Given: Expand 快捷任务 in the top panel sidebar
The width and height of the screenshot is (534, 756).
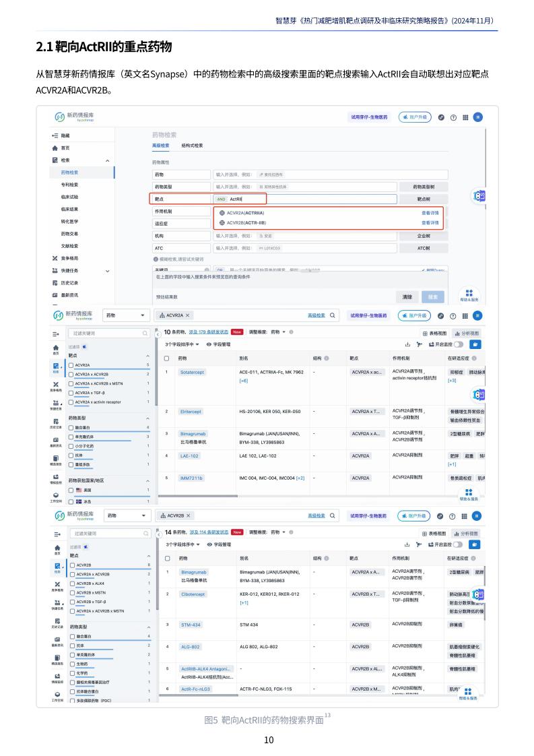Looking at the screenshot, I should [x=108, y=271].
